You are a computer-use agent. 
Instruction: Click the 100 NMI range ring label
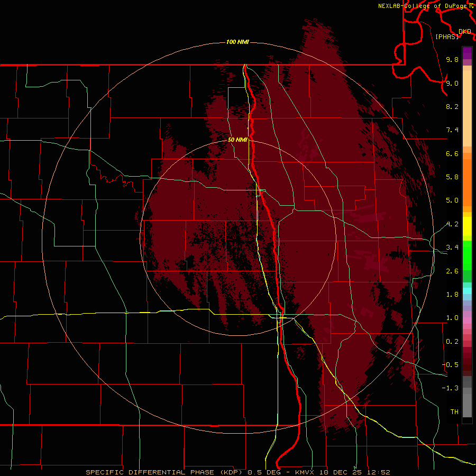coord(237,42)
